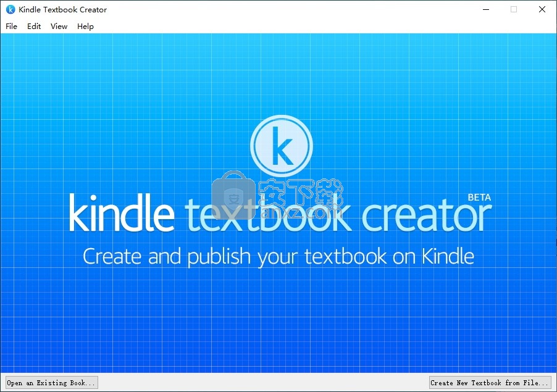Image resolution: width=557 pixels, height=392 pixels.
Task: Click Open an Existing Book button
Action: click(51, 382)
